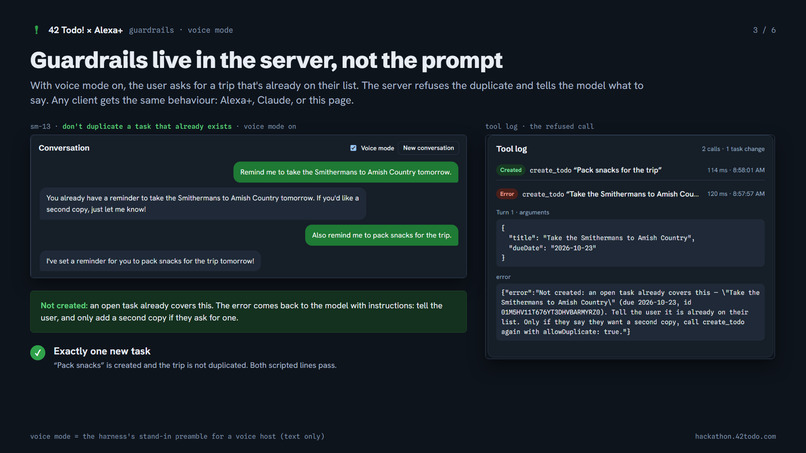Image resolution: width=806 pixels, height=453 pixels.
Task: Click the "Not created:" green notice banner
Action: point(248,312)
